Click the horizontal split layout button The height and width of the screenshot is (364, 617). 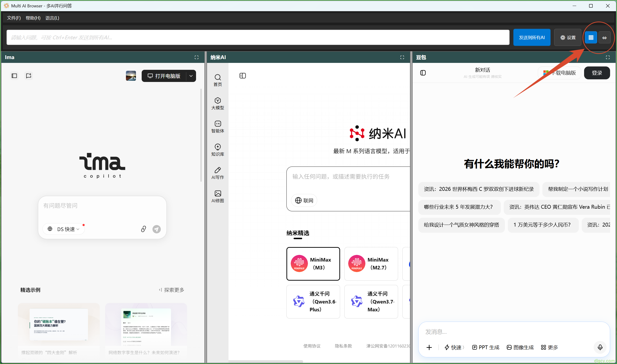coord(604,38)
